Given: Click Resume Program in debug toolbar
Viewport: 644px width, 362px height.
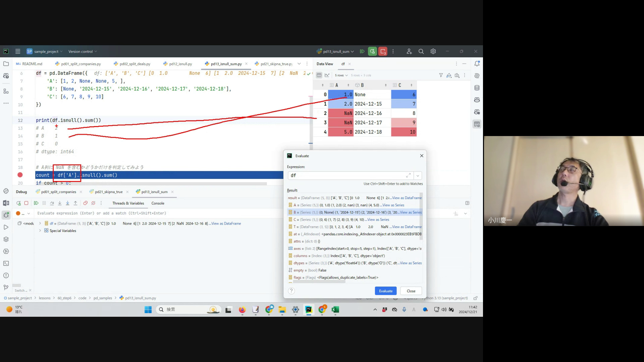Looking at the screenshot, I should pyautogui.click(x=36, y=203).
